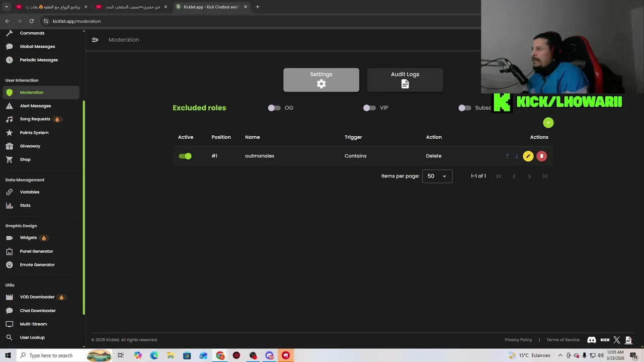This screenshot has height=362, width=644.
Task: Open the notifications center in the taskbar
Action: tap(634, 355)
